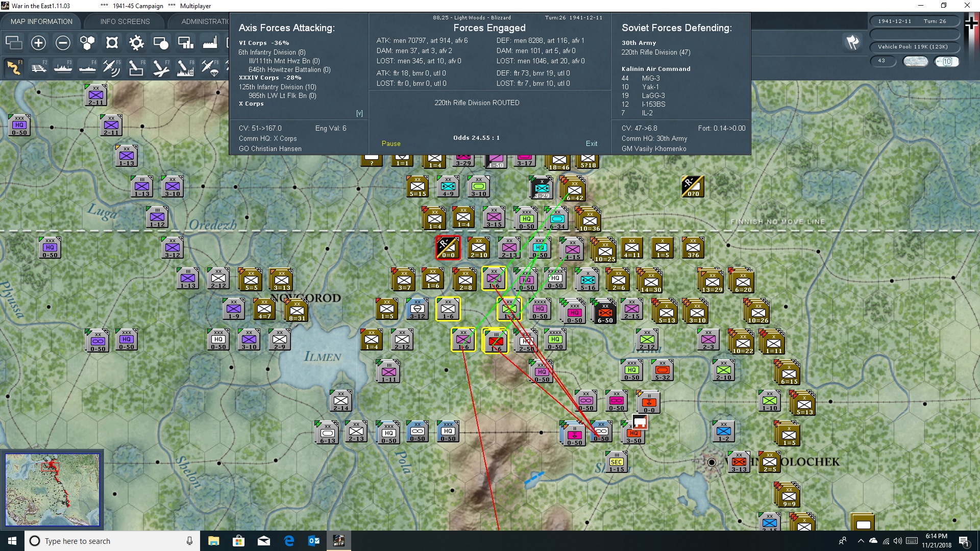980x551 pixels.
Task: Zoom out with the minus icon
Action: (63, 43)
